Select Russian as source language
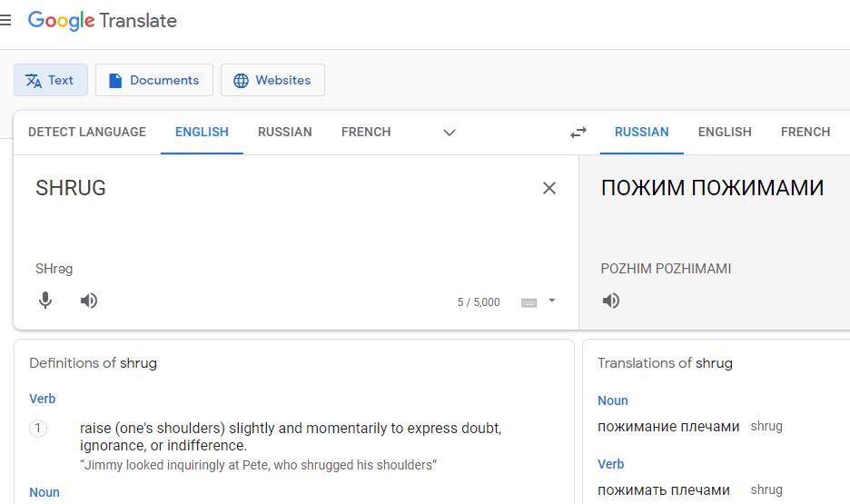850x504 pixels. [284, 133]
